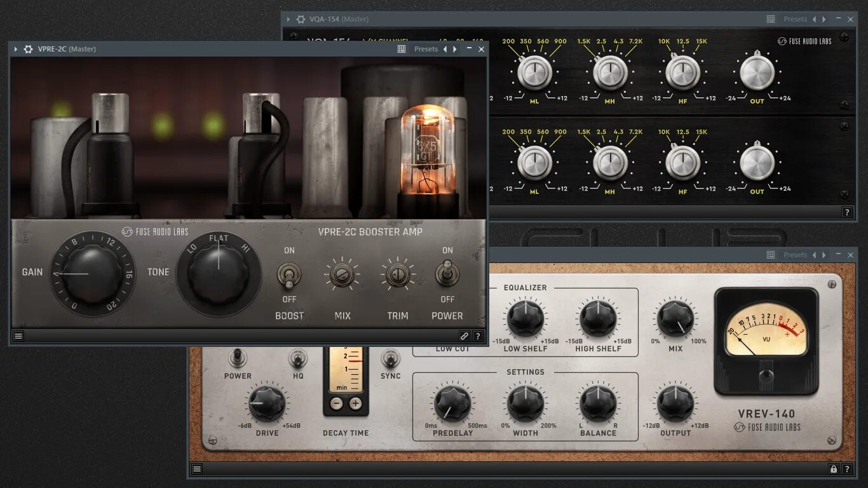The height and width of the screenshot is (488, 868).
Task: Open VREV-140 help question mark
Action: 847,469
